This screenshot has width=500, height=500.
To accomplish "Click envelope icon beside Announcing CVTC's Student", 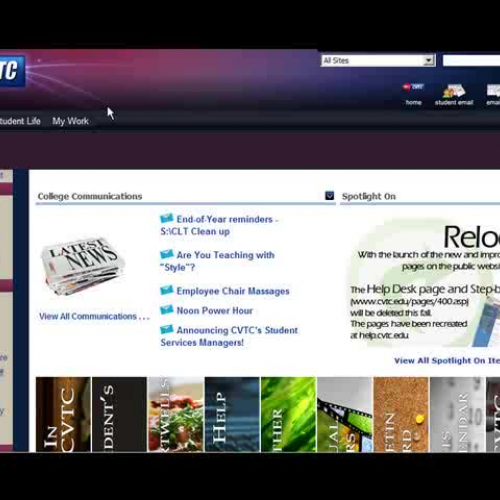I will coord(167,329).
